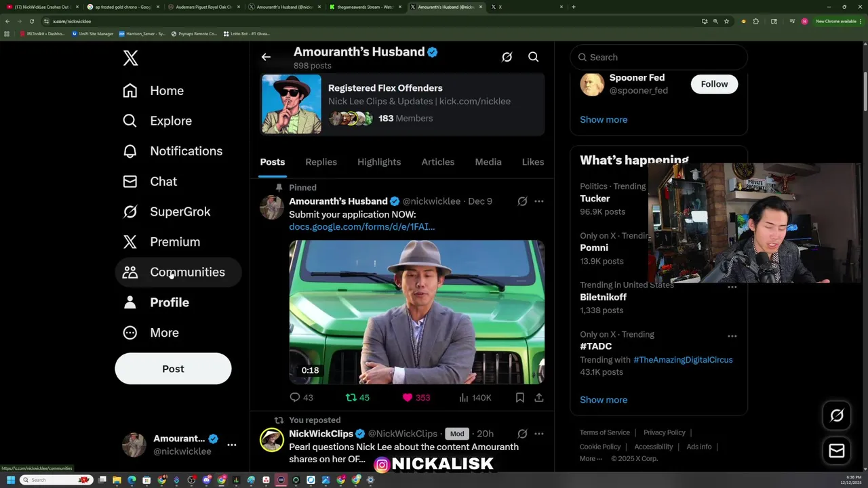Click the X logo in the sidebar
The width and height of the screenshot is (868, 488).
[x=131, y=58]
